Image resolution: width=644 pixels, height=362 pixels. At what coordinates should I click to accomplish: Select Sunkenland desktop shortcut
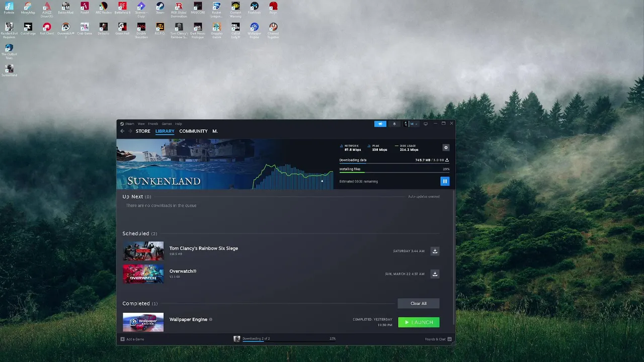click(9, 71)
